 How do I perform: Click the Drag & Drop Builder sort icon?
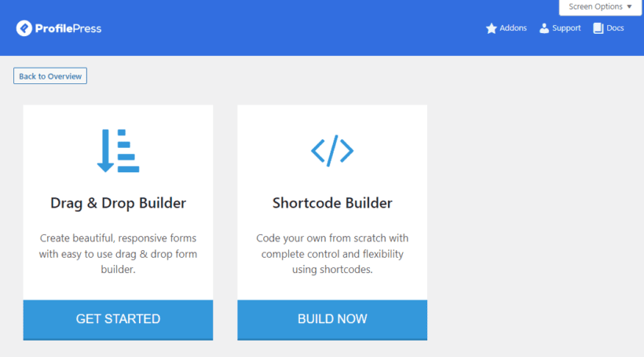119,150
